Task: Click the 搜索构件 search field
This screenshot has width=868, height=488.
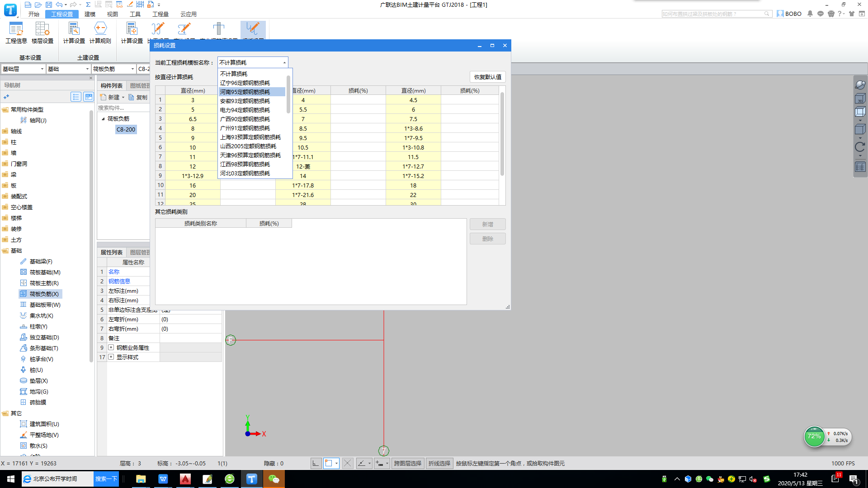Action: [123, 108]
